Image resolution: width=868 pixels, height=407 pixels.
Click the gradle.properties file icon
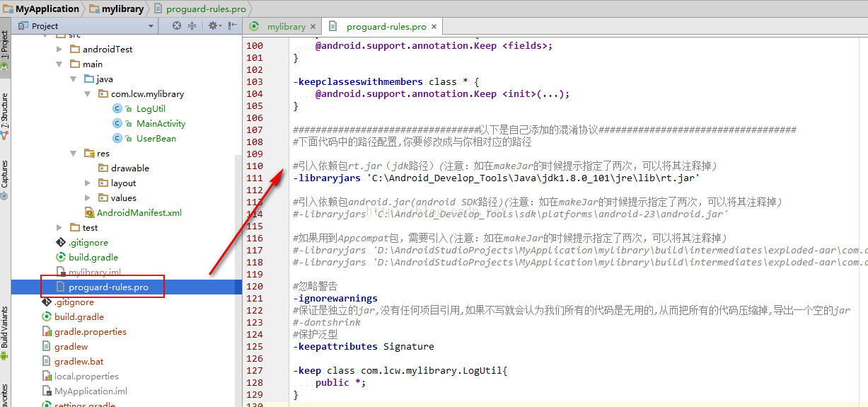click(x=47, y=331)
